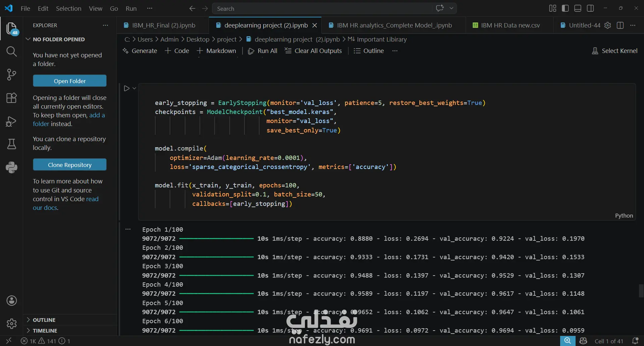This screenshot has height=346, width=644.
Task: Open the Search view icon
Action: (x=12, y=51)
